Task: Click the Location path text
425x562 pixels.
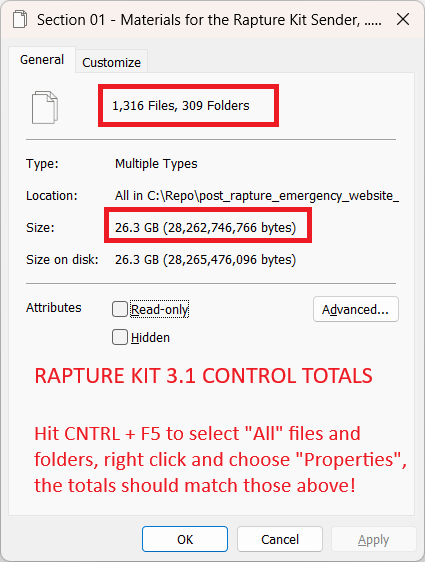Action: tap(257, 196)
